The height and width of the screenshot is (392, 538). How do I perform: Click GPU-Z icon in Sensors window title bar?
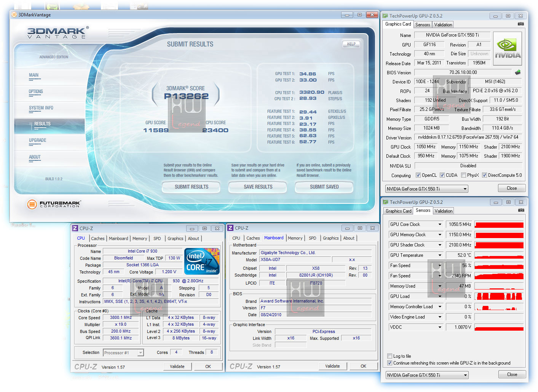[x=386, y=202]
